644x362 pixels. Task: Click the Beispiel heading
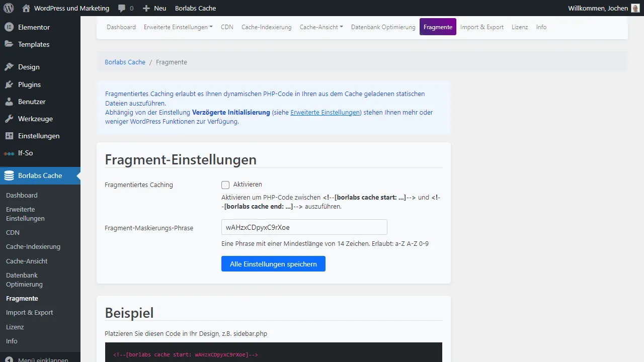pos(129,312)
